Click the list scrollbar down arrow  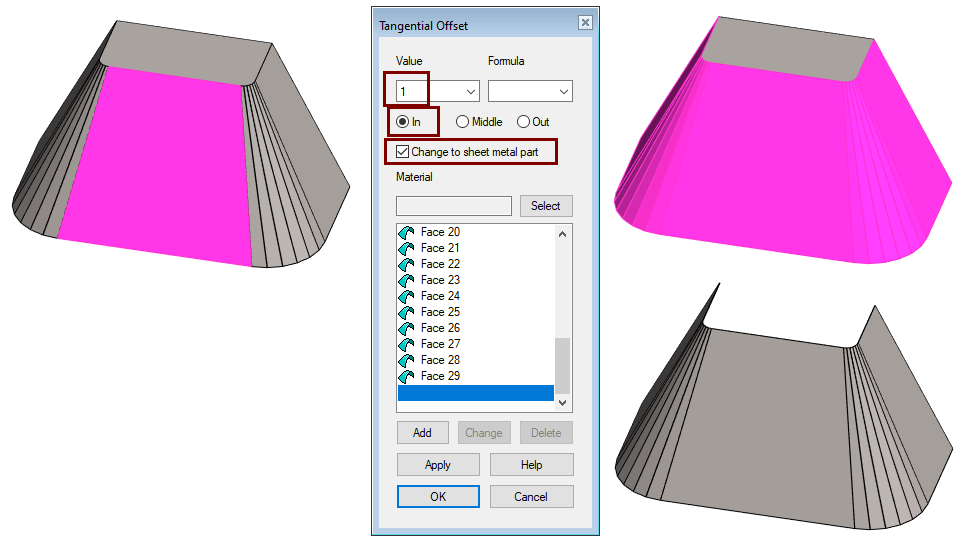tap(562, 402)
